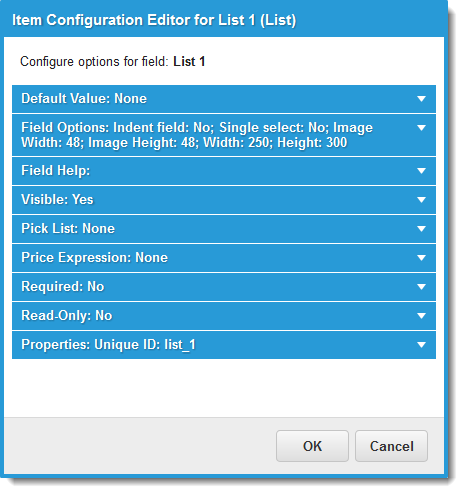463x493 pixels.
Task: Expand the Default Value: None section
Action: [x=224, y=99]
